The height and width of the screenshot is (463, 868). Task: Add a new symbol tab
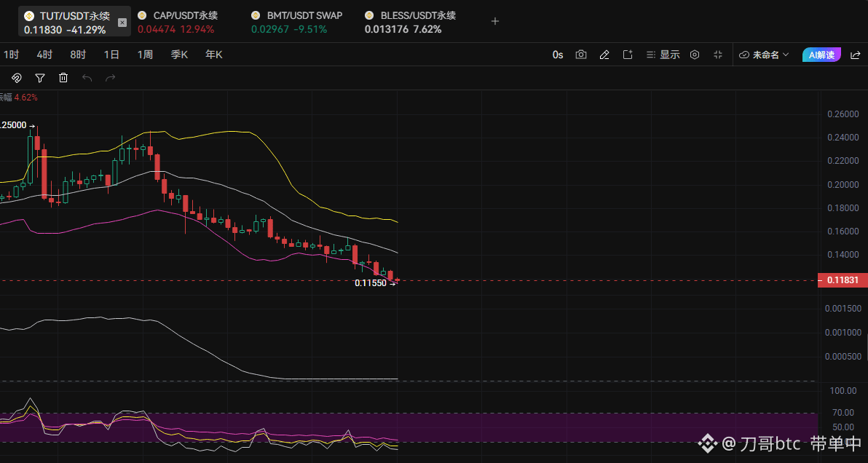pyautogui.click(x=495, y=22)
